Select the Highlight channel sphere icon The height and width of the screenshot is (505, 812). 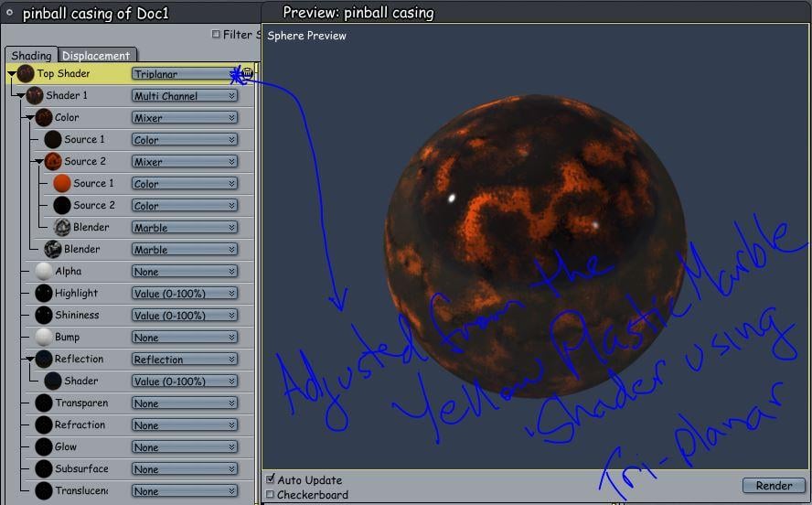(x=44, y=293)
